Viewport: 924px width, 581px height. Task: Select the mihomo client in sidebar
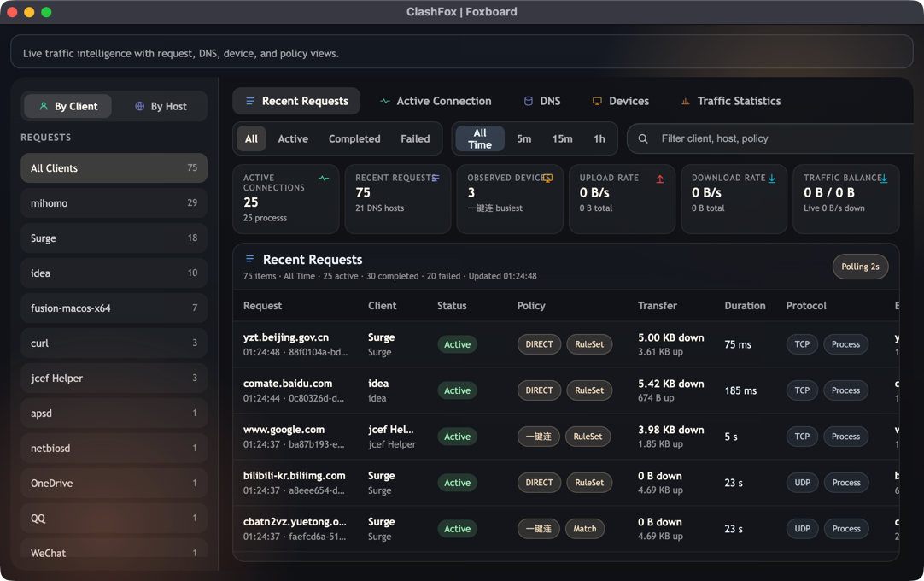tap(114, 202)
